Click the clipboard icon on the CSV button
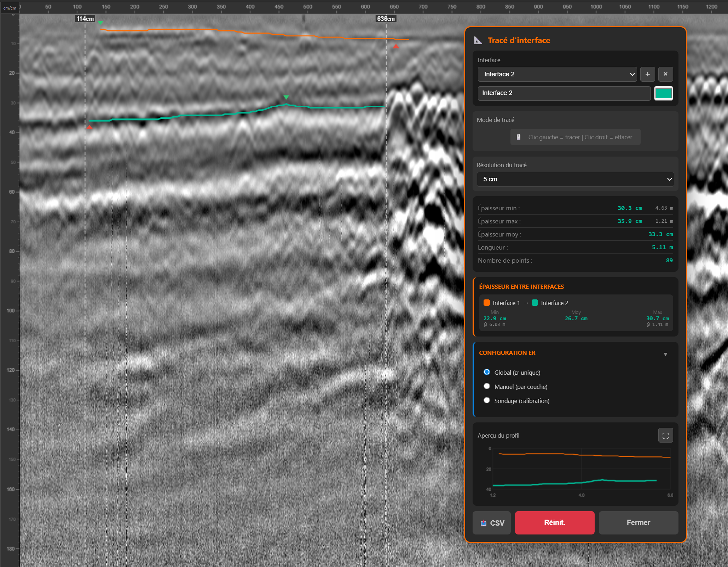The height and width of the screenshot is (567, 728). click(484, 523)
